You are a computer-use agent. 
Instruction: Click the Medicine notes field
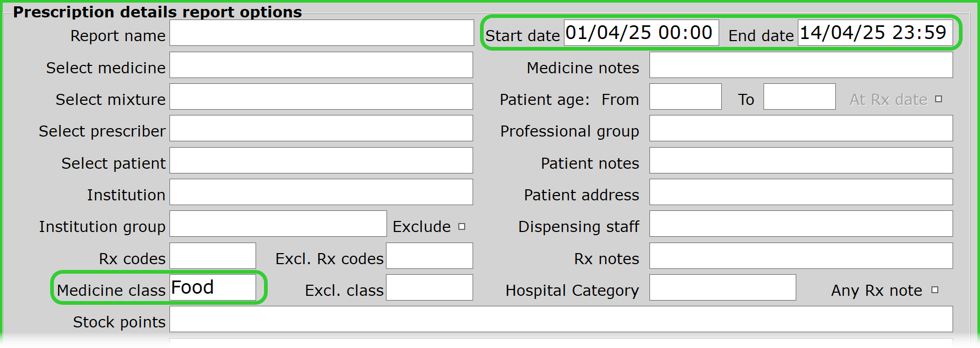(800, 65)
